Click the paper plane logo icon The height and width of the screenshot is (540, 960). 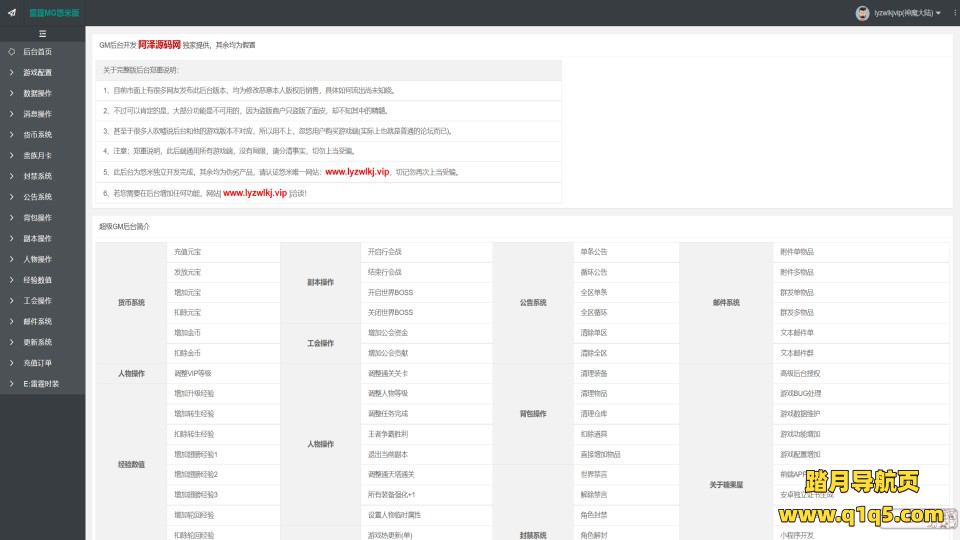pyautogui.click(x=11, y=13)
